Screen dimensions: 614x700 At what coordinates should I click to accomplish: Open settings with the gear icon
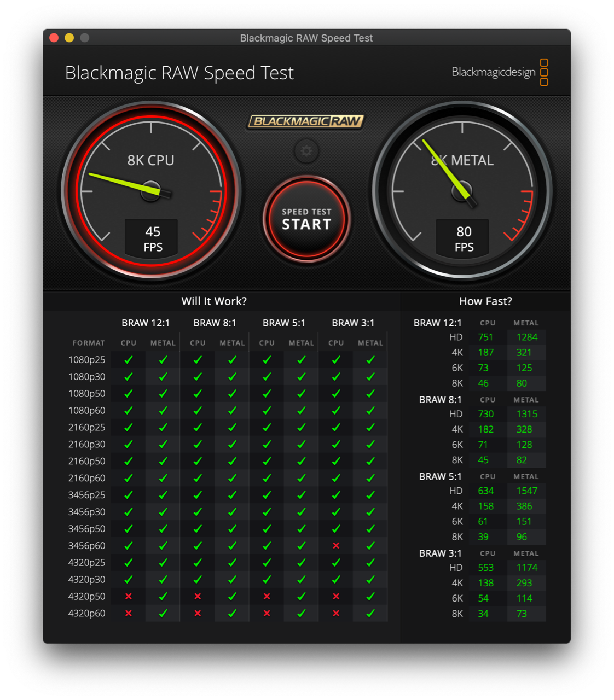click(306, 151)
